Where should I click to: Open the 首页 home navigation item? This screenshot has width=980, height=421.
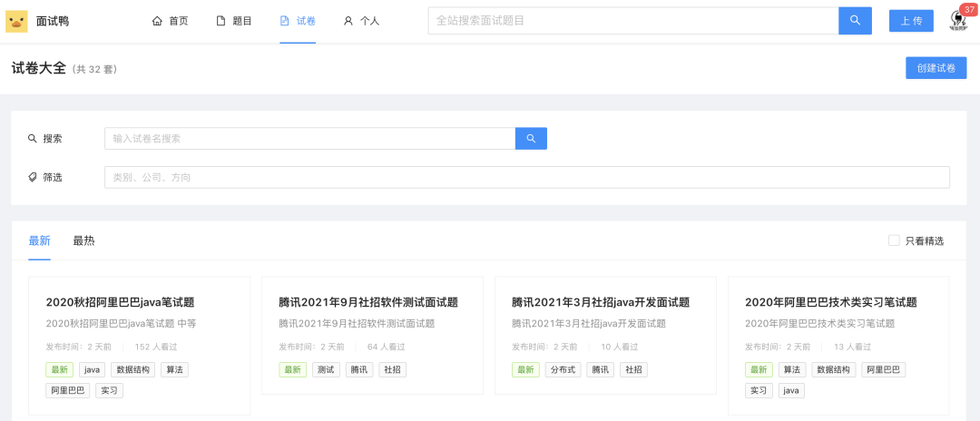tap(170, 21)
